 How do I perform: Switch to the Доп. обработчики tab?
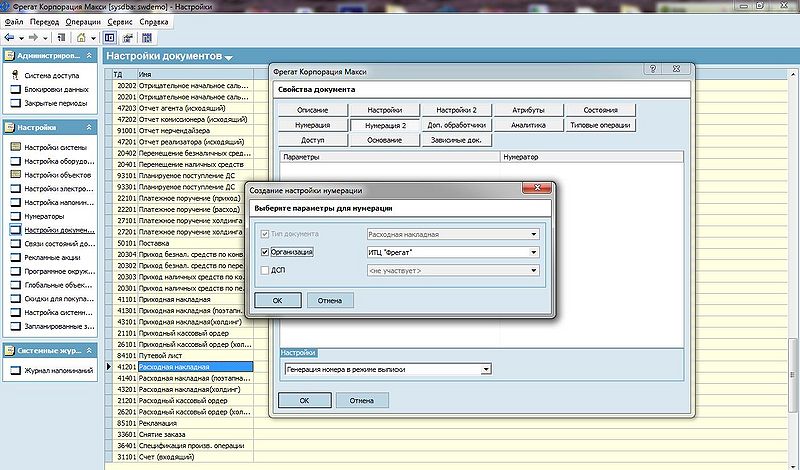click(457, 125)
